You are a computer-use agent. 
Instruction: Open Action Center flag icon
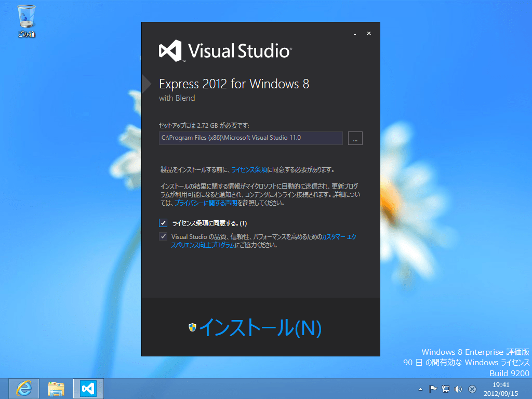tap(433, 389)
